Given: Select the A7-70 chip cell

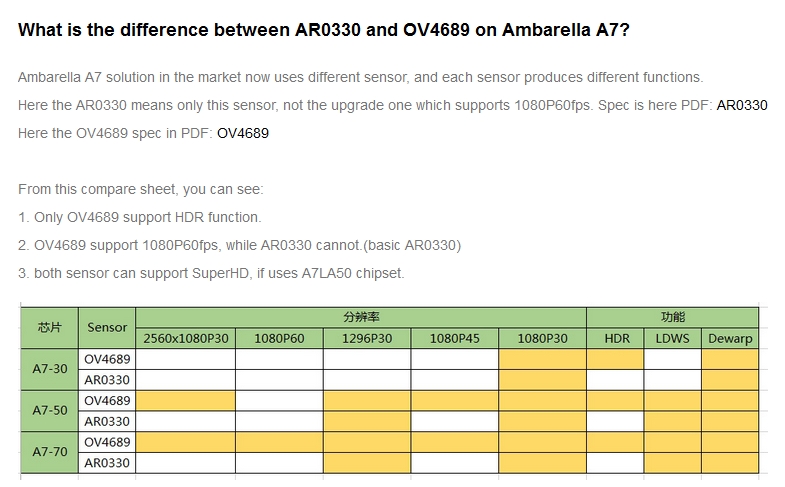Looking at the screenshot, I should (x=49, y=452).
